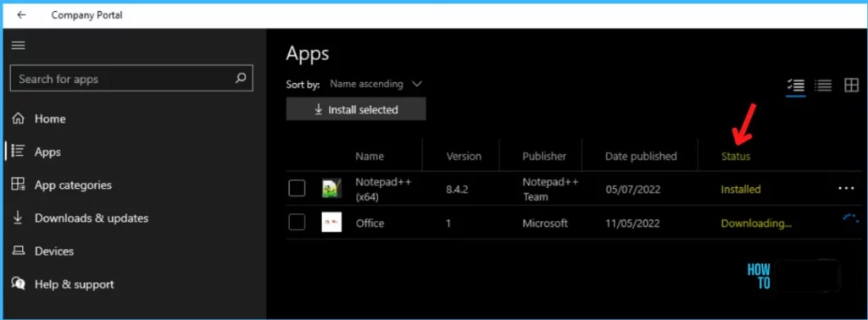The image size is (868, 320).
Task: Click the App categories grid icon
Action: pos(19,185)
